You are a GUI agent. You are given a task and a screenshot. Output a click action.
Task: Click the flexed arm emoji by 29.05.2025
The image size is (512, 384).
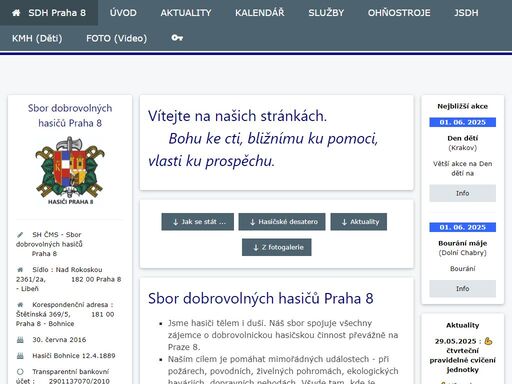pyautogui.click(x=488, y=341)
